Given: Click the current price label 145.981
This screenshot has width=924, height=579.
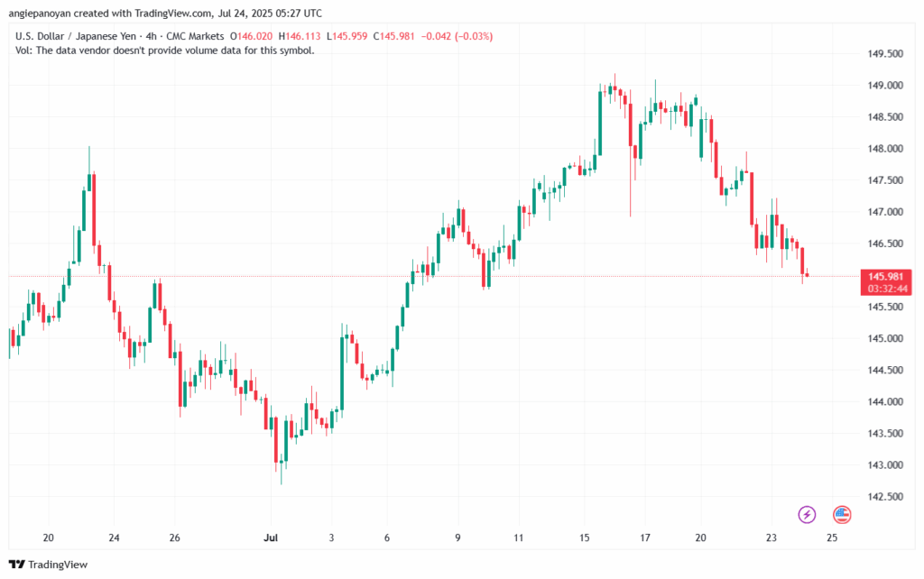Looking at the screenshot, I should [x=886, y=276].
